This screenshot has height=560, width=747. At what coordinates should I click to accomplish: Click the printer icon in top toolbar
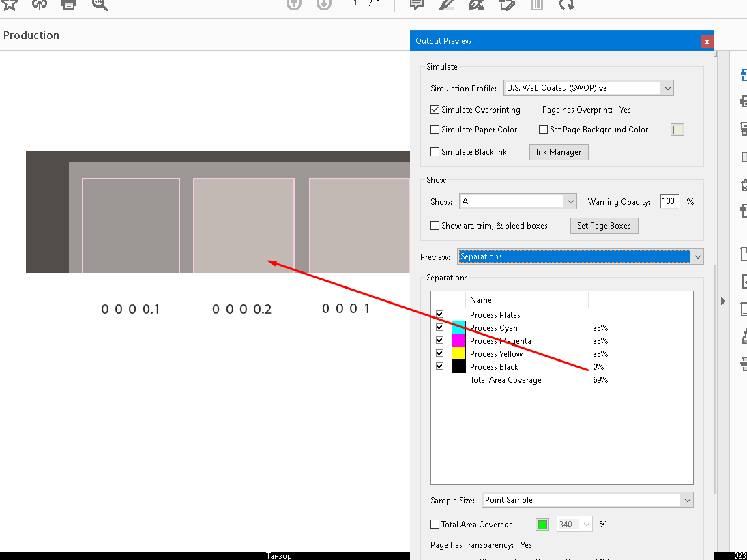69,4
